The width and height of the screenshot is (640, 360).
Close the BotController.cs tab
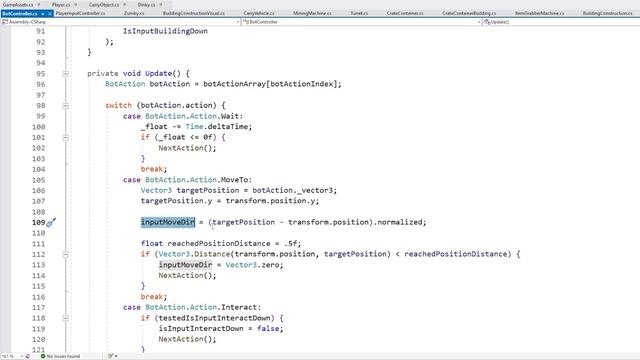tap(50, 13)
